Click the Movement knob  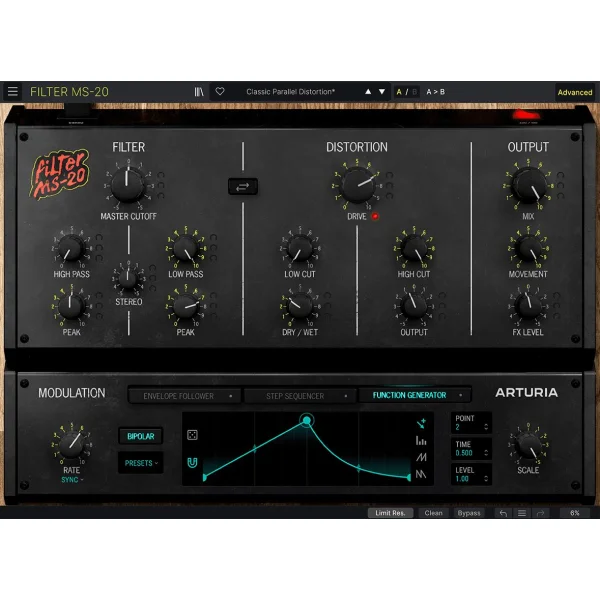tap(528, 248)
